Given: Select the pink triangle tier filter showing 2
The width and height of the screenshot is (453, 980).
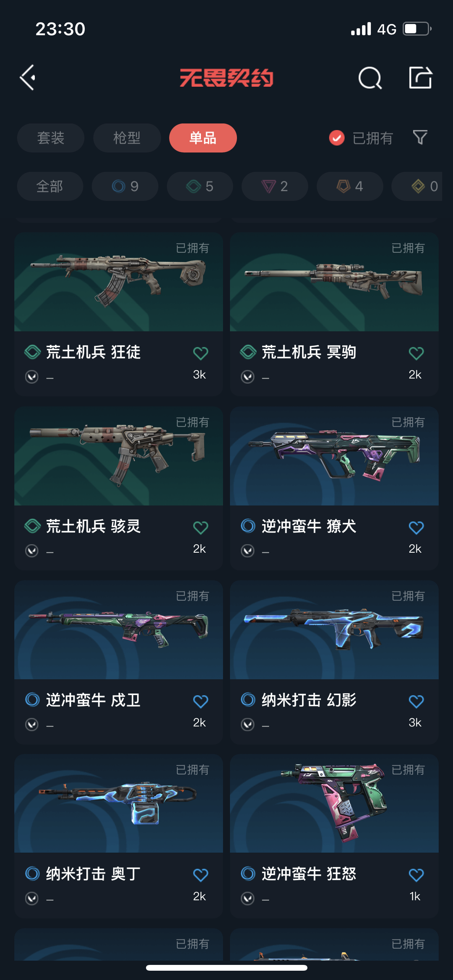Looking at the screenshot, I should point(275,186).
